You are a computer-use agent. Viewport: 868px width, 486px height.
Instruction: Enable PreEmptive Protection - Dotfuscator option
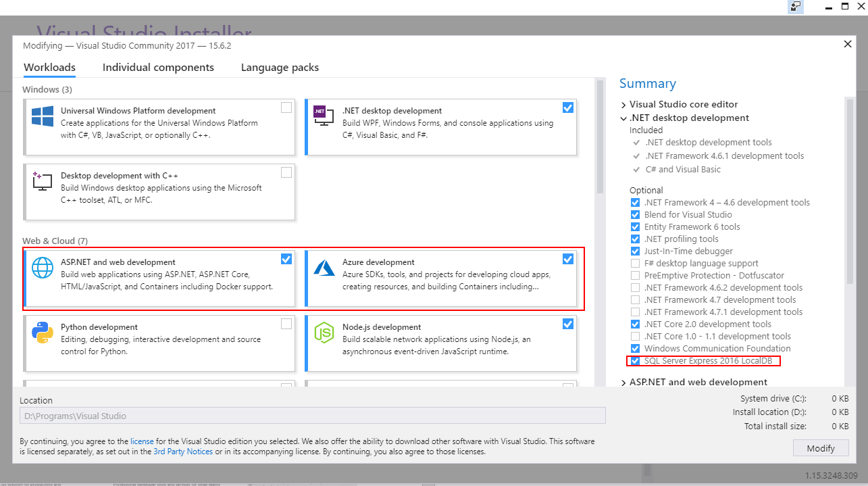click(x=635, y=276)
